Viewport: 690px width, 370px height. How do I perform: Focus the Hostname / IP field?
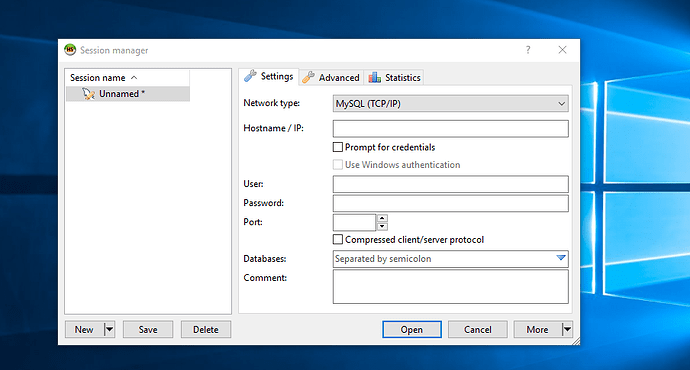pos(450,129)
